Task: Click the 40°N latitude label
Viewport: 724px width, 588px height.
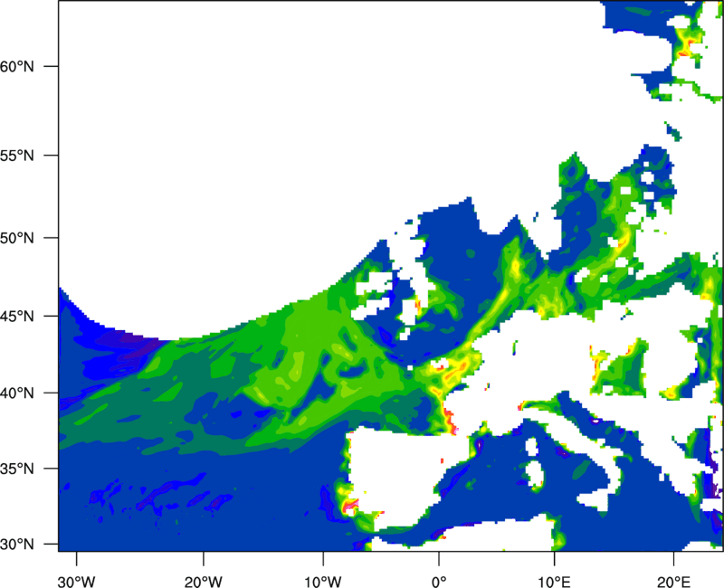Action: click(17, 394)
